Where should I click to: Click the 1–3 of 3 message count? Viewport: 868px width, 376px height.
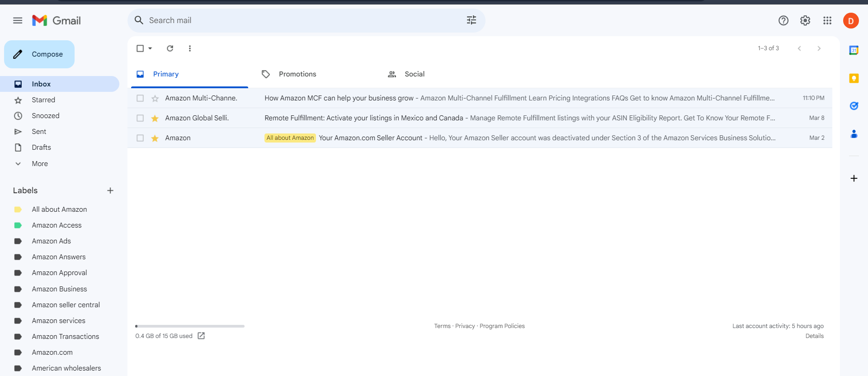768,48
